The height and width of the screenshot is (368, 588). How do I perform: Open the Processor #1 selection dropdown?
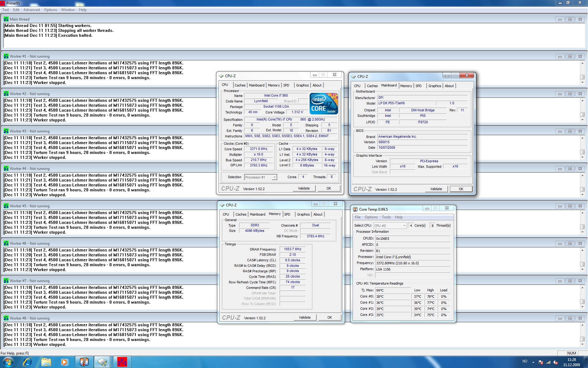[261, 177]
